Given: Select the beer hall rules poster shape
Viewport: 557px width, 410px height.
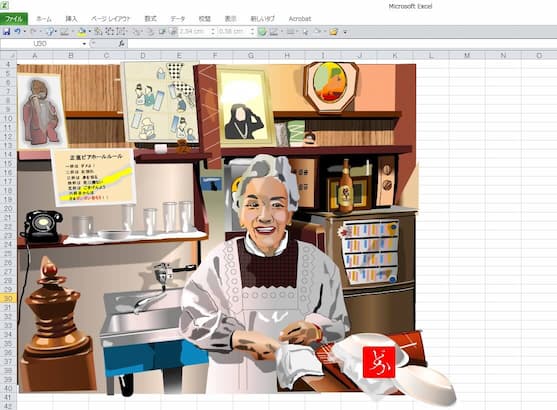Looking at the screenshot, I should [94, 177].
